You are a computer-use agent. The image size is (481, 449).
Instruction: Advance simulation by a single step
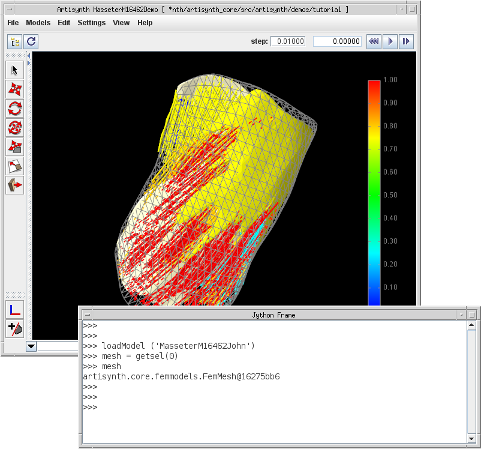click(406, 41)
